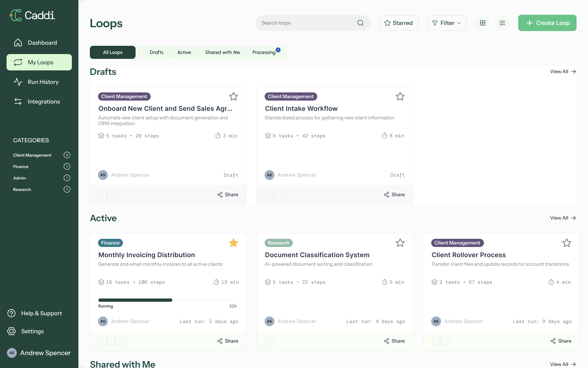Screen dimensions: 588x368
Task: Open Andrew Spencer profile in sidebar
Action: (39, 353)
